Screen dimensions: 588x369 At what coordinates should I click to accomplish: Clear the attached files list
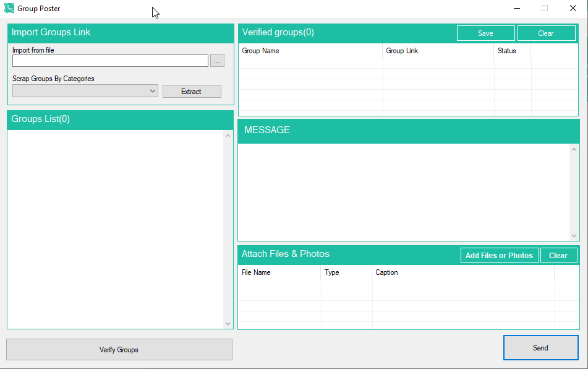(x=558, y=255)
